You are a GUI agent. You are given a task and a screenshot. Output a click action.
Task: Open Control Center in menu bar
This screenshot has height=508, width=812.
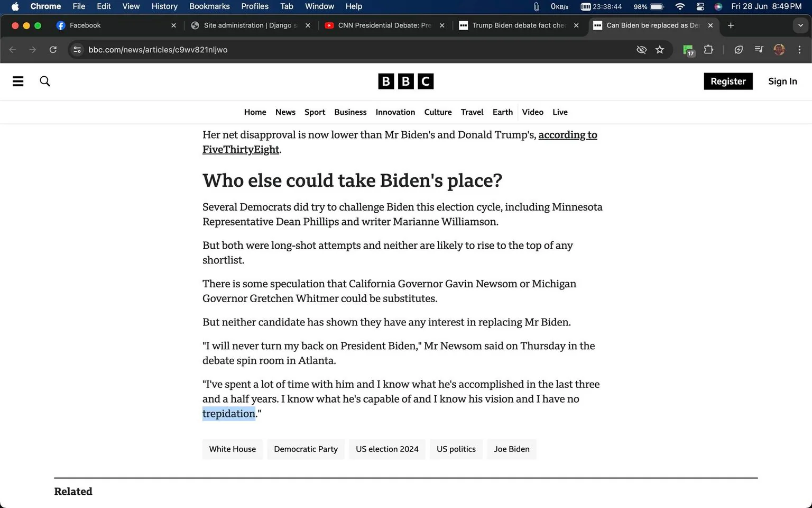(x=700, y=6)
